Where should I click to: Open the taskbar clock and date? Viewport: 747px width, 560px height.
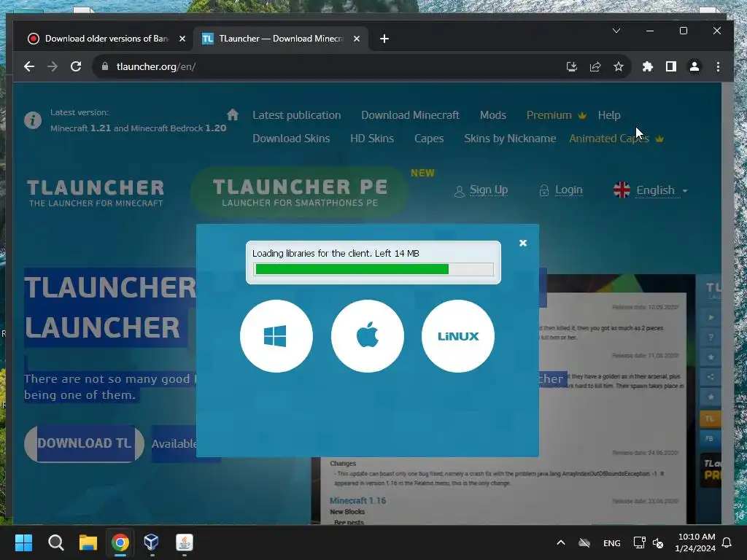point(695,542)
